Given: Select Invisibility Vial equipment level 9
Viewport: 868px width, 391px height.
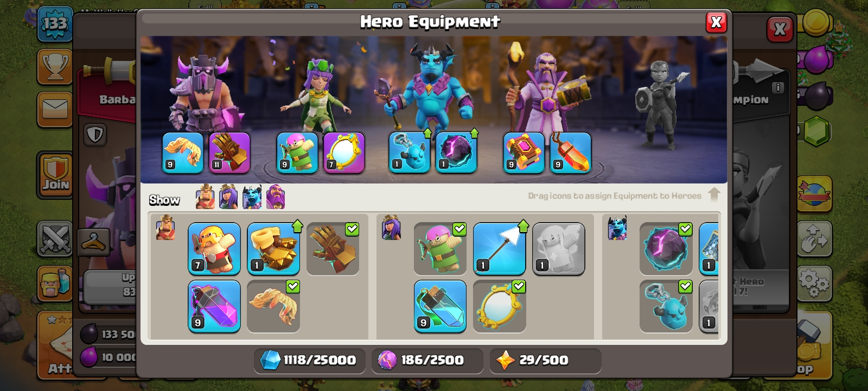Looking at the screenshot, I should tap(440, 306).
